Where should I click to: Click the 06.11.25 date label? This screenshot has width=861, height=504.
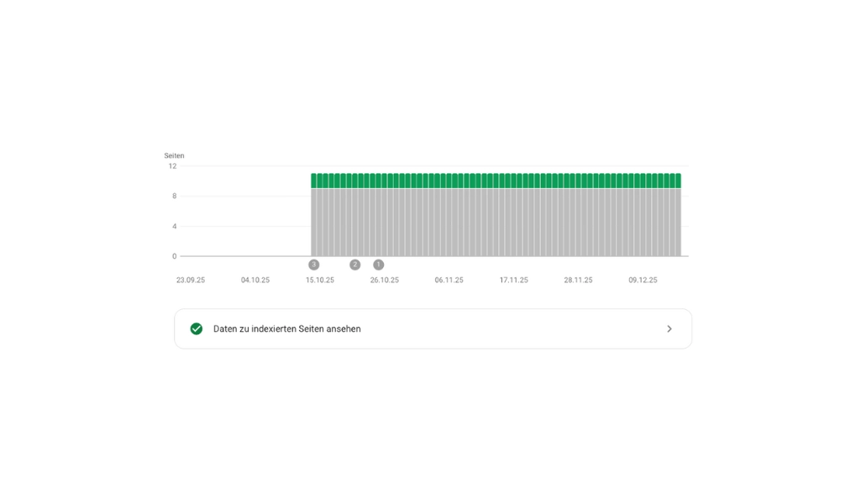tap(449, 281)
